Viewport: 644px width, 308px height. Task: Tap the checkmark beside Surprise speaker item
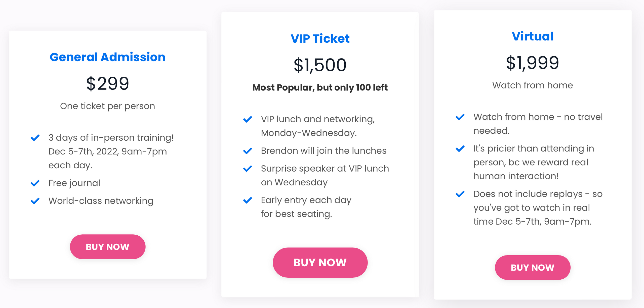pos(248,169)
